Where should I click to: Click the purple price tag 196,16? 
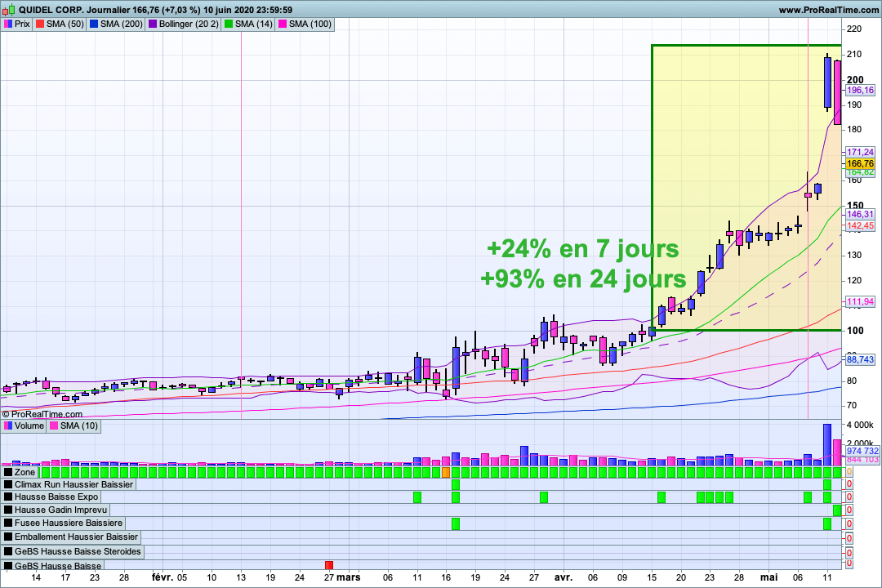(860, 90)
